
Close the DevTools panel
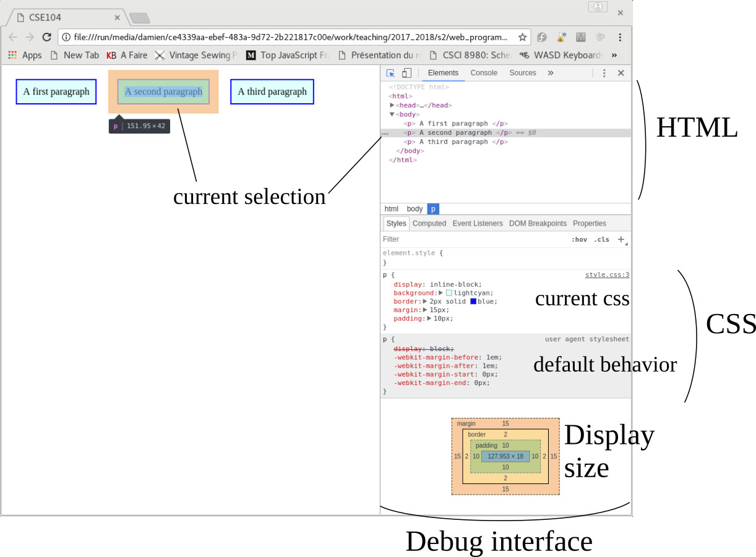[621, 73]
